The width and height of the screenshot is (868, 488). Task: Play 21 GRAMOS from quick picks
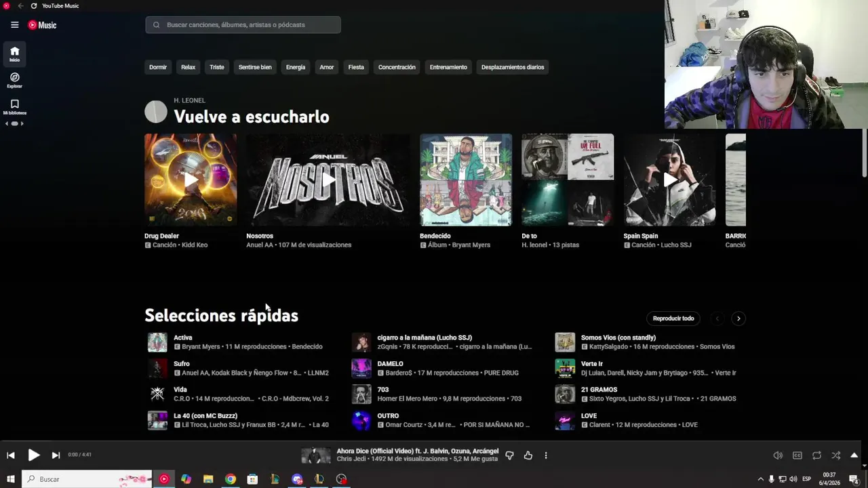565,394
